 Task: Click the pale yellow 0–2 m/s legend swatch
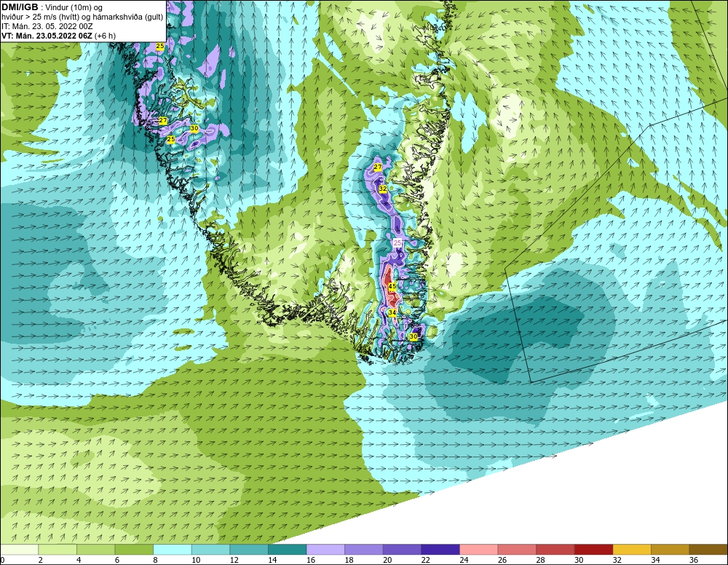click(x=19, y=550)
